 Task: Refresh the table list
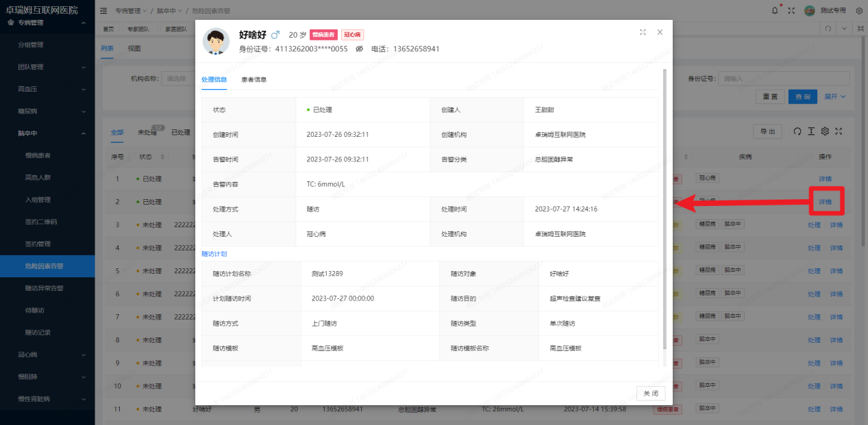point(797,131)
